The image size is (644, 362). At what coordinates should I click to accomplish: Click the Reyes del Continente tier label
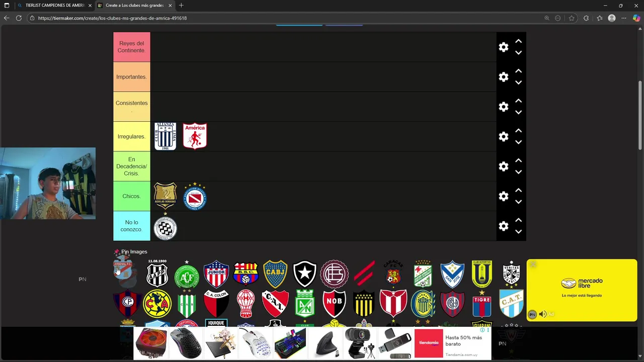[x=132, y=47]
